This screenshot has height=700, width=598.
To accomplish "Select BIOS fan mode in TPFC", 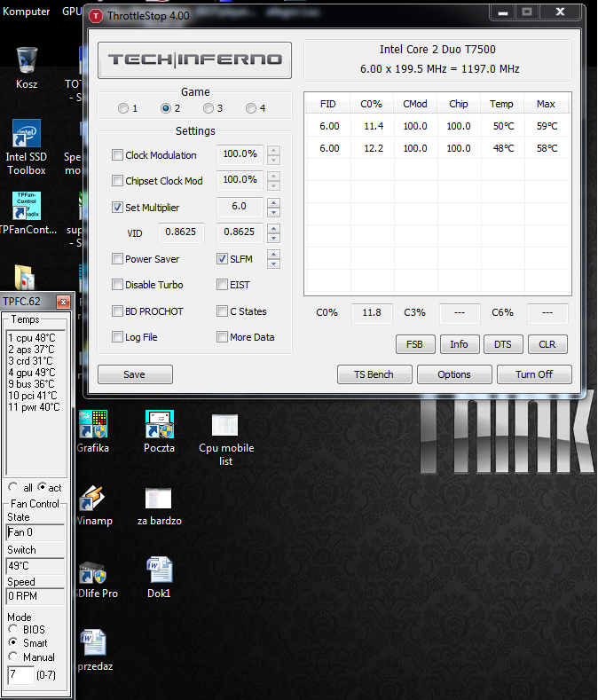I will click(13, 629).
